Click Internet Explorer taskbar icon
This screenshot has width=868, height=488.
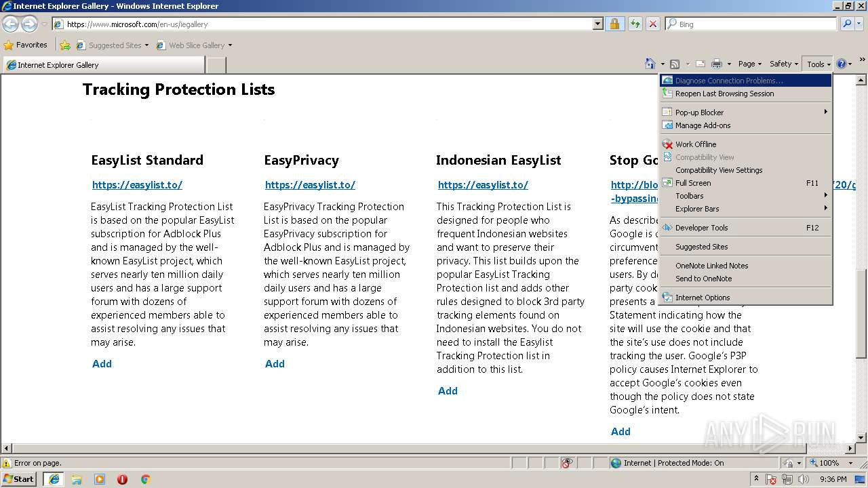point(54,479)
